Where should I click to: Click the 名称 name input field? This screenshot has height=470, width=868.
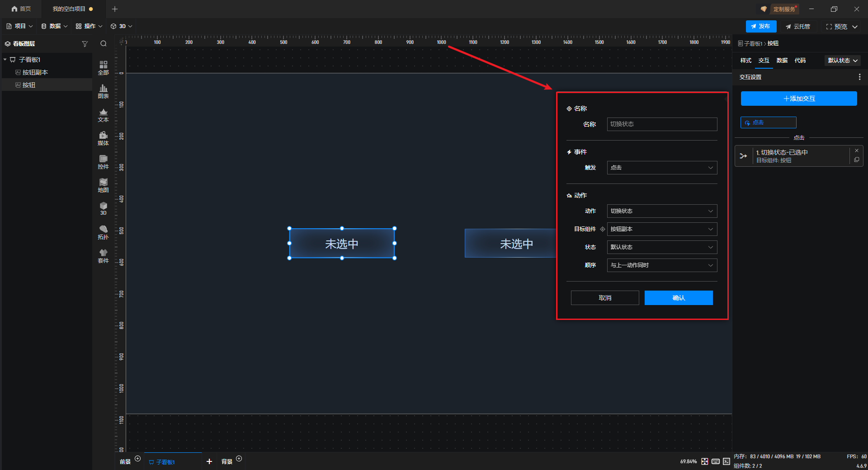pyautogui.click(x=662, y=124)
